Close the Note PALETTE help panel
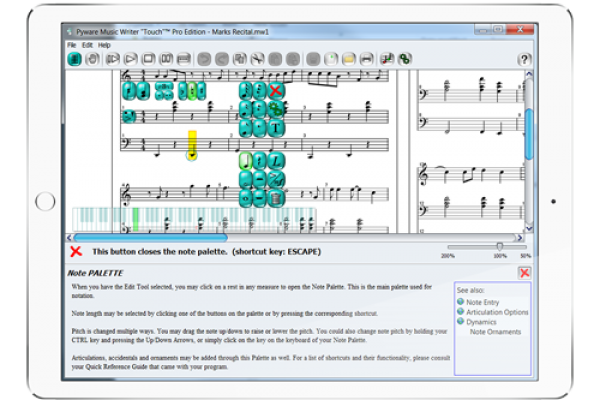Image resolution: width=600 pixels, height=400 pixels. [x=524, y=272]
